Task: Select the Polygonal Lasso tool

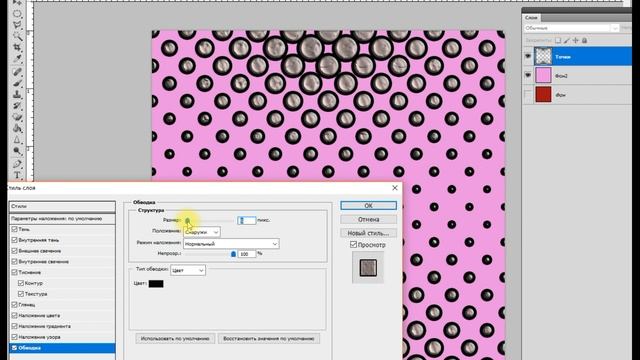Action: (17, 25)
